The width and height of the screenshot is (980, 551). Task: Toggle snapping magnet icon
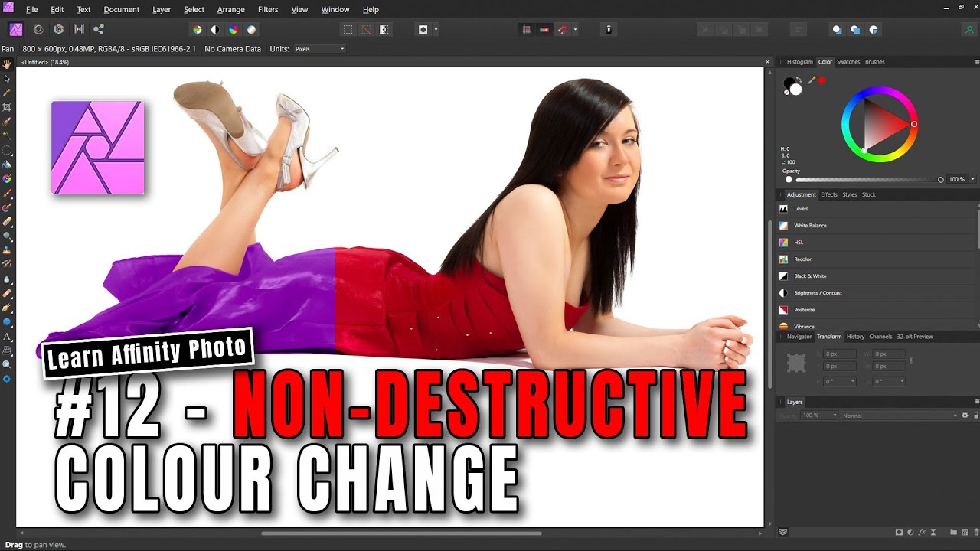(563, 30)
